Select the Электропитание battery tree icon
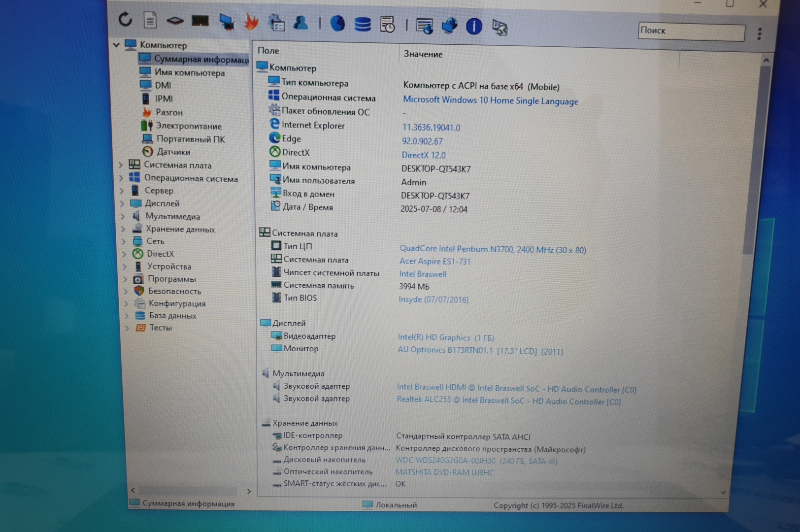 point(147,126)
